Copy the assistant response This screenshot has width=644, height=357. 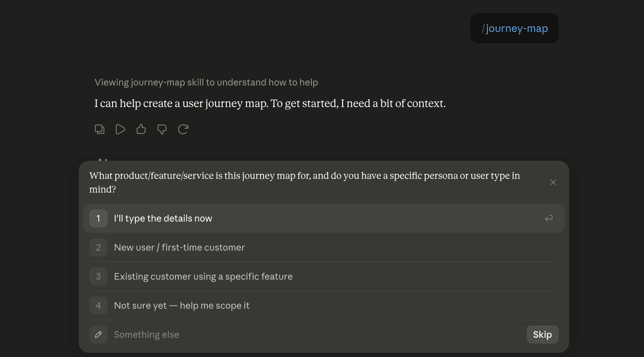[99, 129]
